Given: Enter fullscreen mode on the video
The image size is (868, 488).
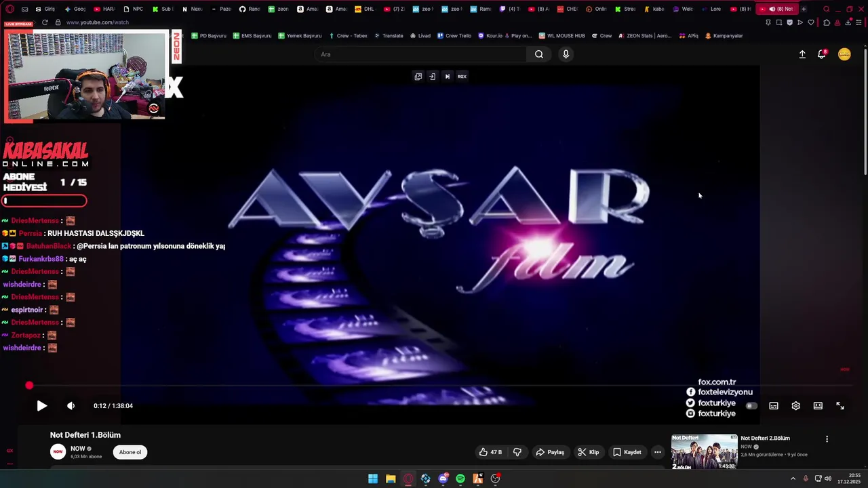Looking at the screenshot, I should (x=840, y=405).
